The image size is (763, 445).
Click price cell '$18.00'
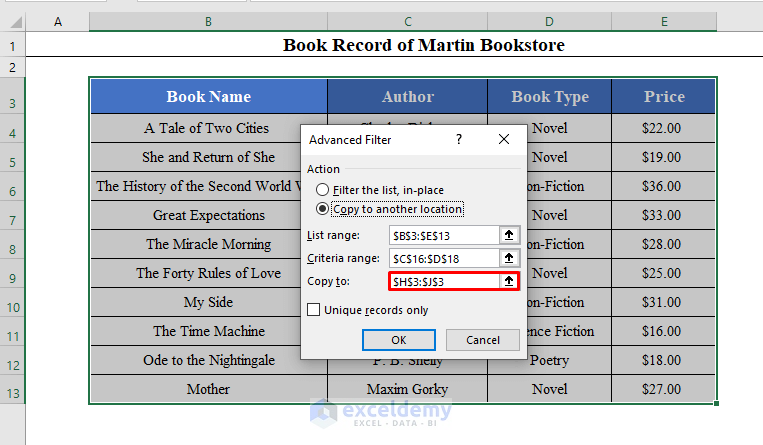[664, 360]
